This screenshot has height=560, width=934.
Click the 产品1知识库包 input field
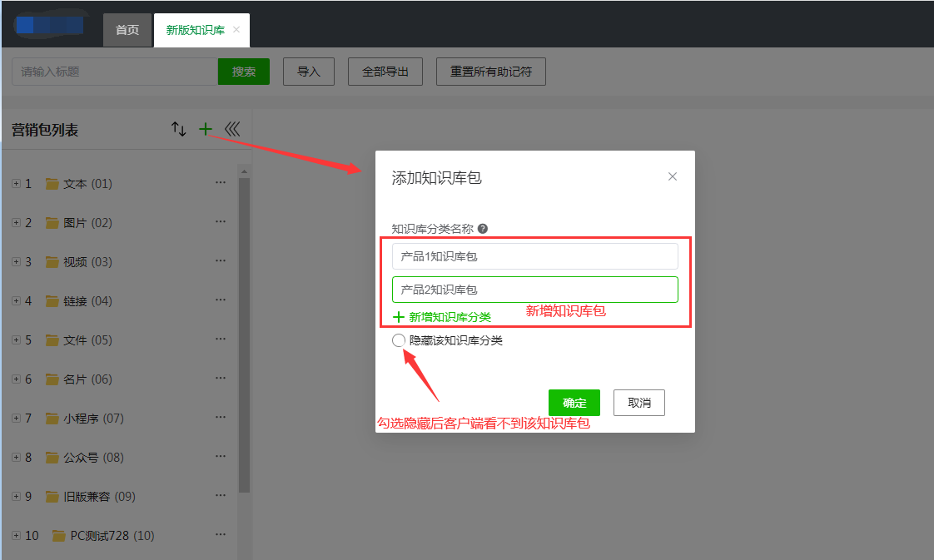(534, 256)
